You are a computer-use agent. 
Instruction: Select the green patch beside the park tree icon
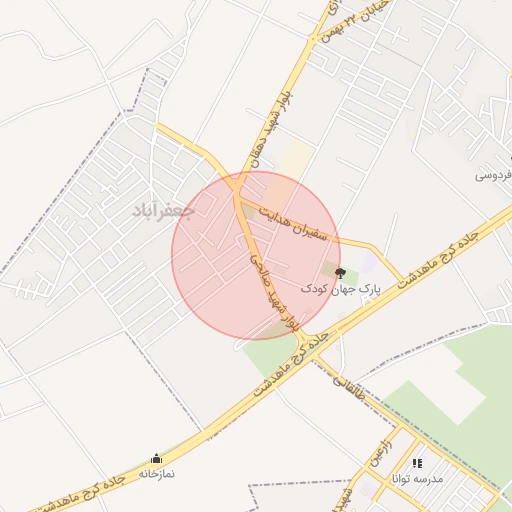click(x=349, y=274)
